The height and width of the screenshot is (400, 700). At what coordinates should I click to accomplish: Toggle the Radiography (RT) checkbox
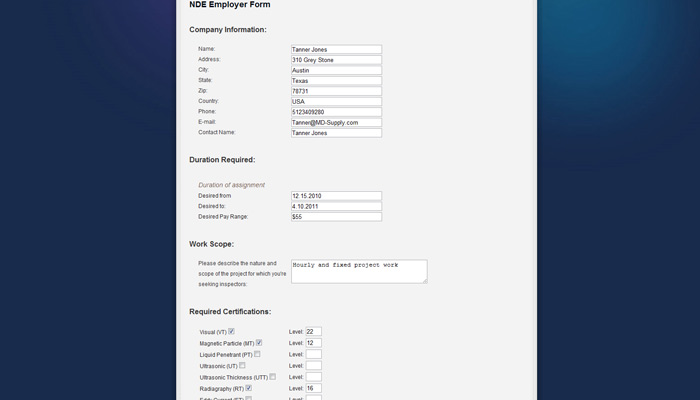249,388
